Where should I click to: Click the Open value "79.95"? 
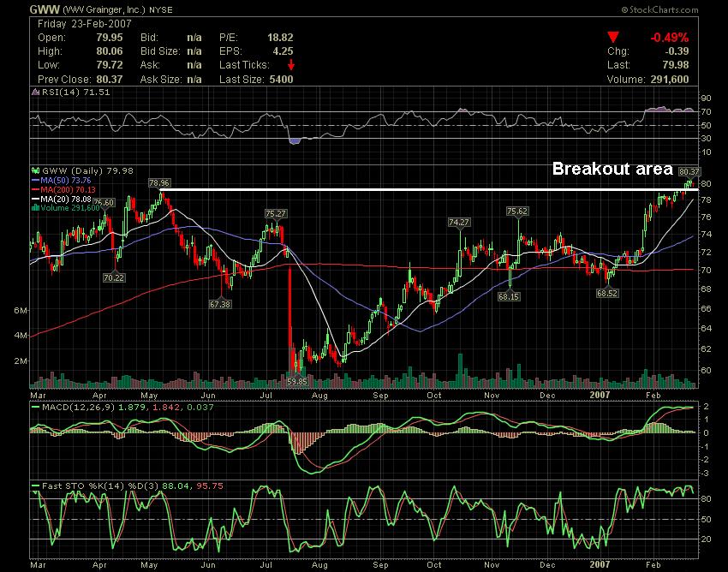[x=110, y=37]
